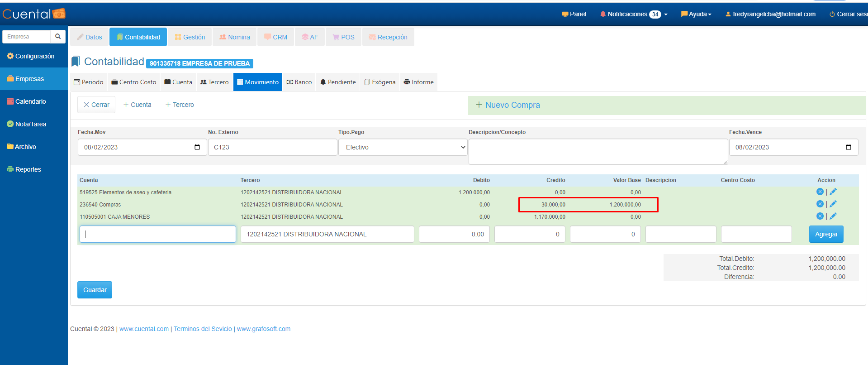
Task: Click the pencil on the 519525 row
Action: coord(833,192)
